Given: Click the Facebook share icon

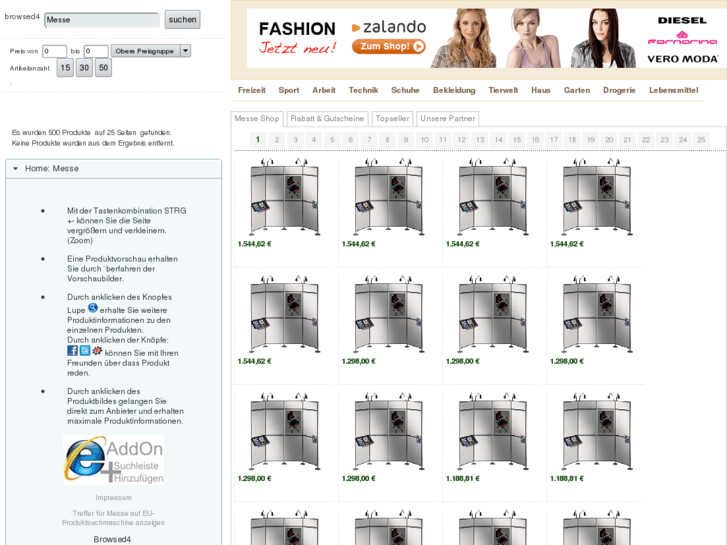Looking at the screenshot, I should pos(72,351).
